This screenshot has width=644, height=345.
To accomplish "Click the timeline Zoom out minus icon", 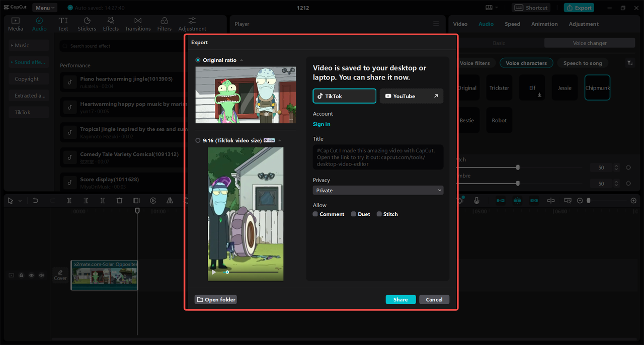I will (580, 200).
